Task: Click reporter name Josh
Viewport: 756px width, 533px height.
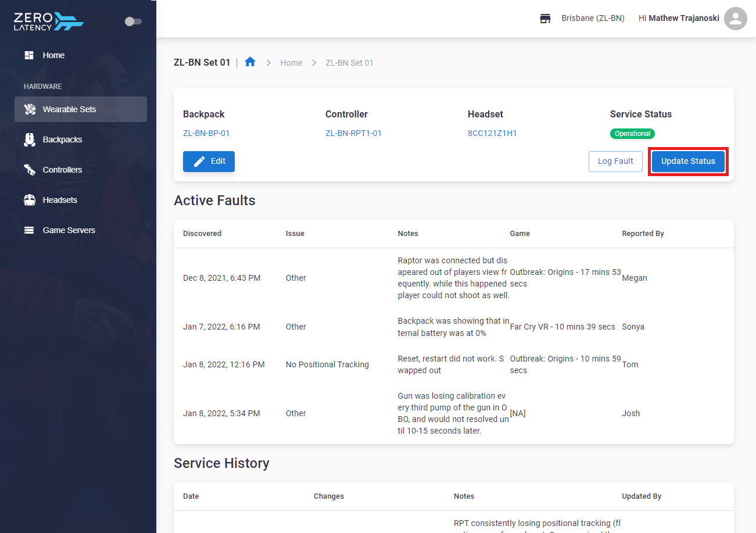Action: pyautogui.click(x=630, y=413)
